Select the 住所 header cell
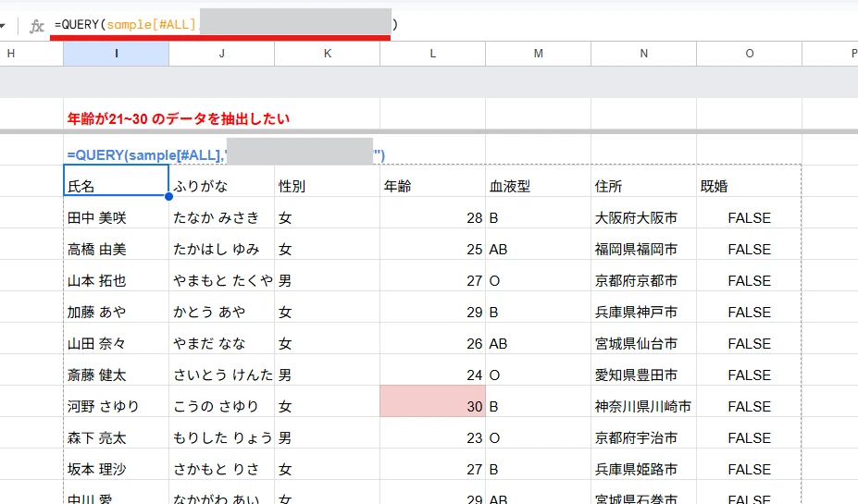858x504 pixels. 644,181
